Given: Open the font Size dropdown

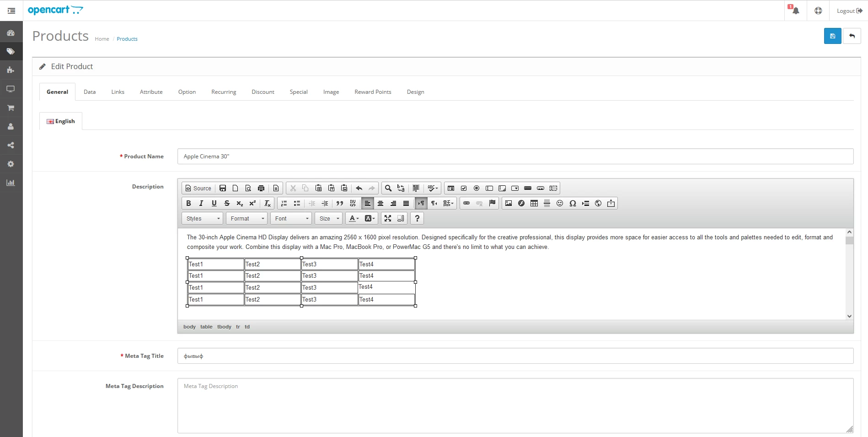Looking at the screenshot, I should click(329, 218).
